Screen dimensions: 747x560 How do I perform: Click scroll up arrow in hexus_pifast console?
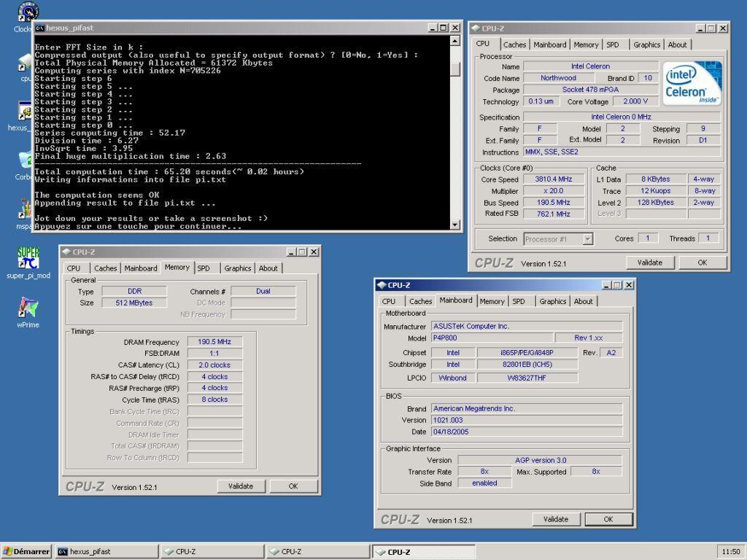[x=455, y=41]
